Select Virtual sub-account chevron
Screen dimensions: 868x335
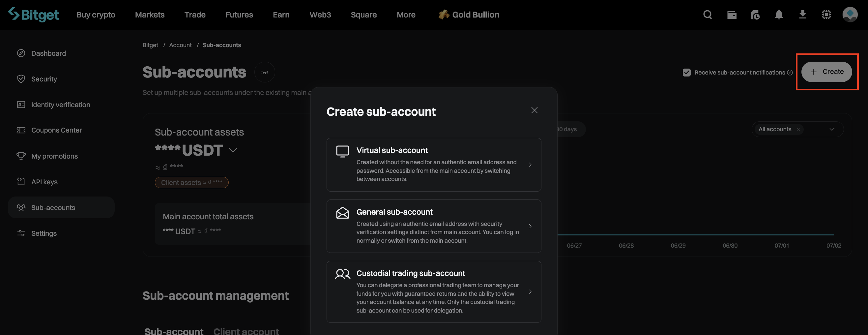pos(530,165)
